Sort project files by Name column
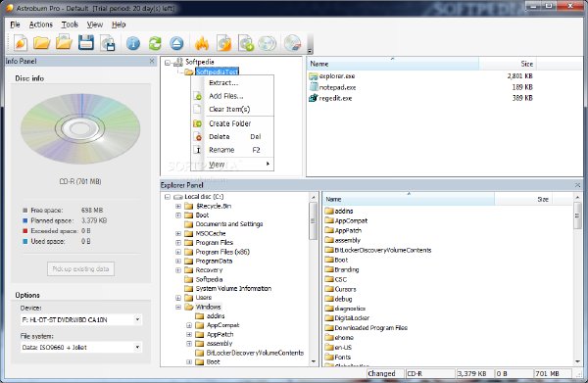The width and height of the screenshot is (588, 383). 393,64
